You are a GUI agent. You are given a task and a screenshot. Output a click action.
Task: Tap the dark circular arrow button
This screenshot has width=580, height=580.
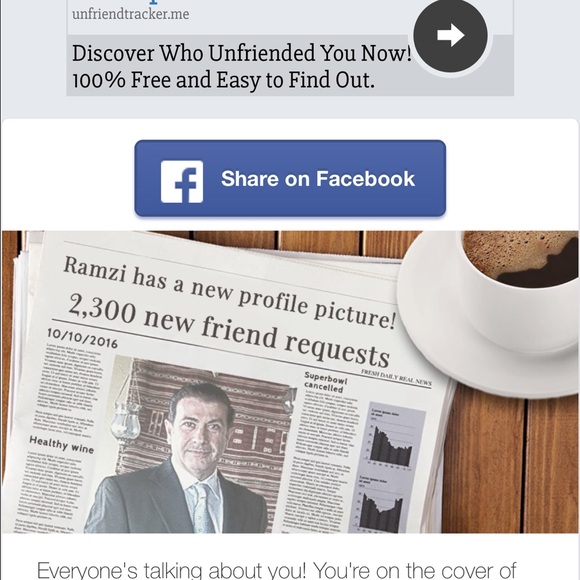pyautogui.click(x=450, y=35)
